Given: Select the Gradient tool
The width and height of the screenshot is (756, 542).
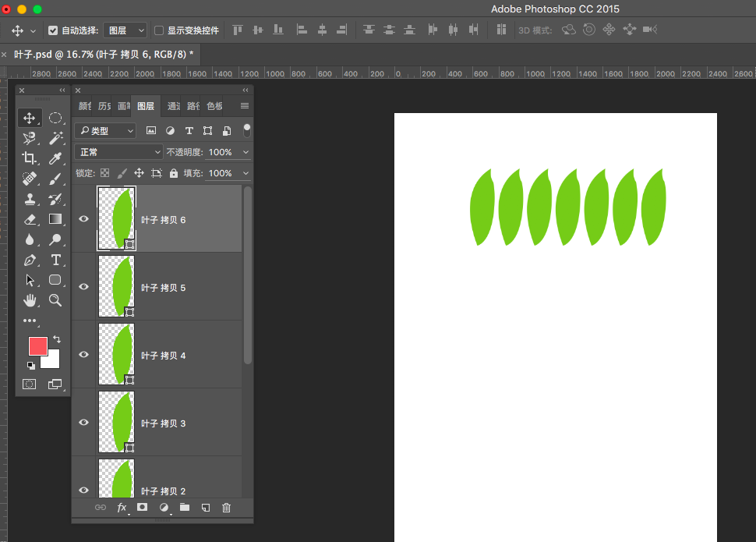Looking at the screenshot, I should 55,219.
